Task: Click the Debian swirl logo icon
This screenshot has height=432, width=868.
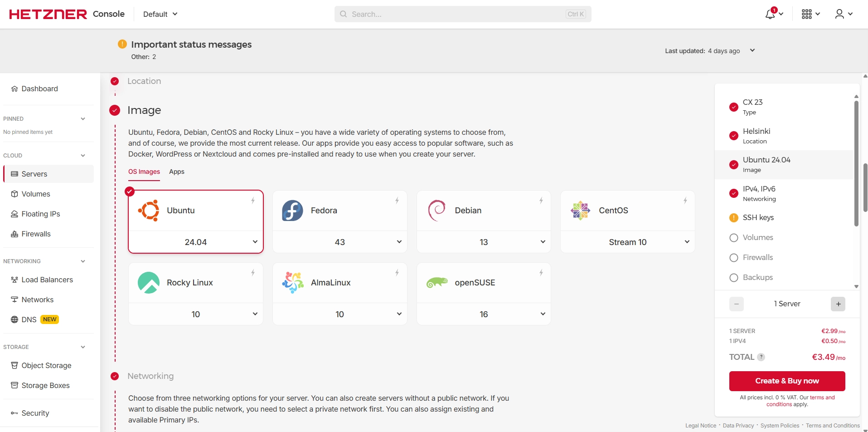Action: pos(436,211)
